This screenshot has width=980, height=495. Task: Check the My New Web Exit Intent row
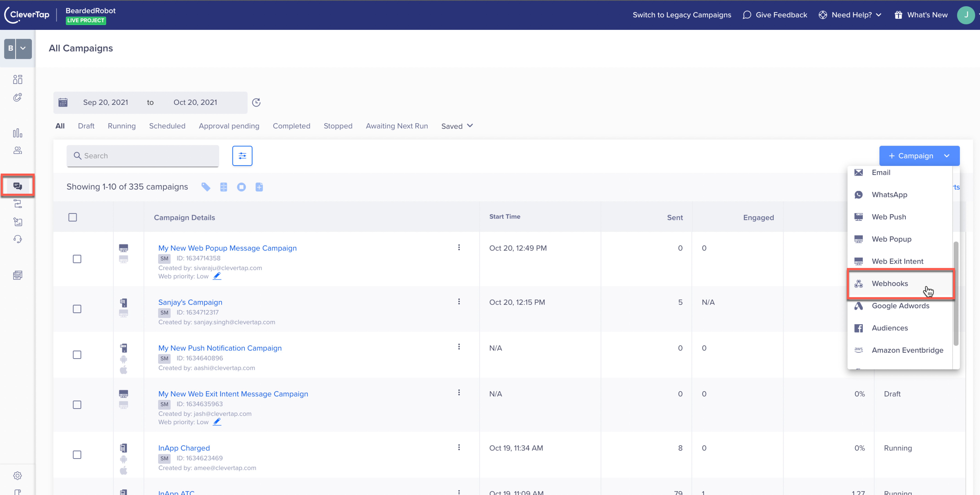coord(77,405)
